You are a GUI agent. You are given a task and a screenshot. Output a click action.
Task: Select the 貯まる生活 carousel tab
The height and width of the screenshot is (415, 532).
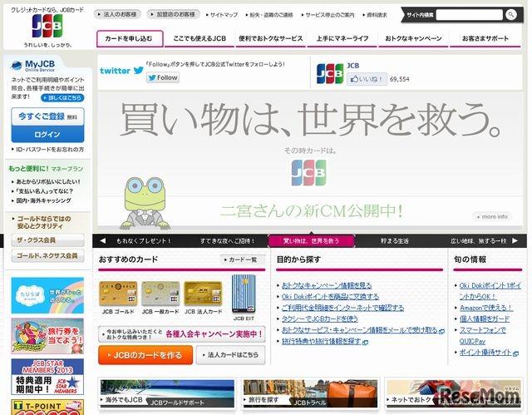click(395, 241)
